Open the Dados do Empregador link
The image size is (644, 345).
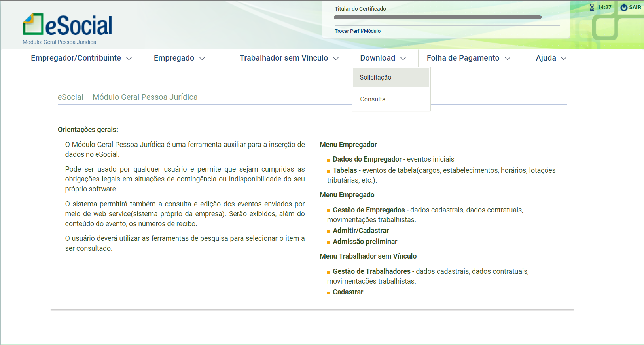(367, 159)
